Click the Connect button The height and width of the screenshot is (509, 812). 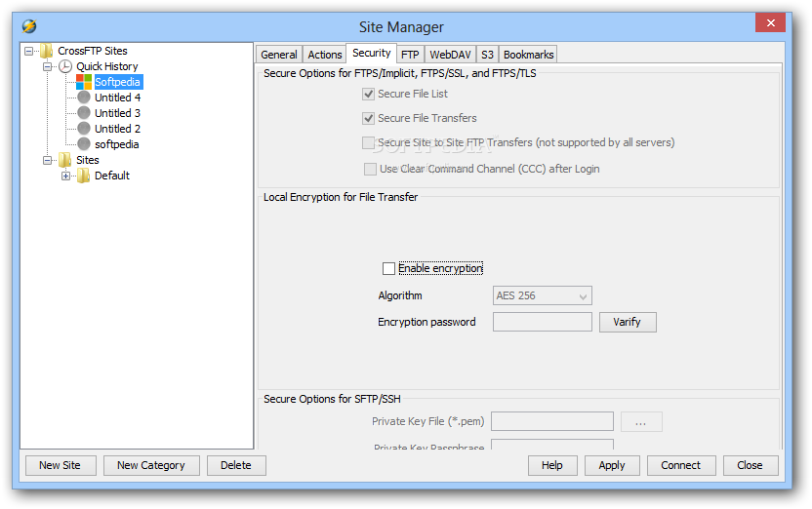coord(681,465)
